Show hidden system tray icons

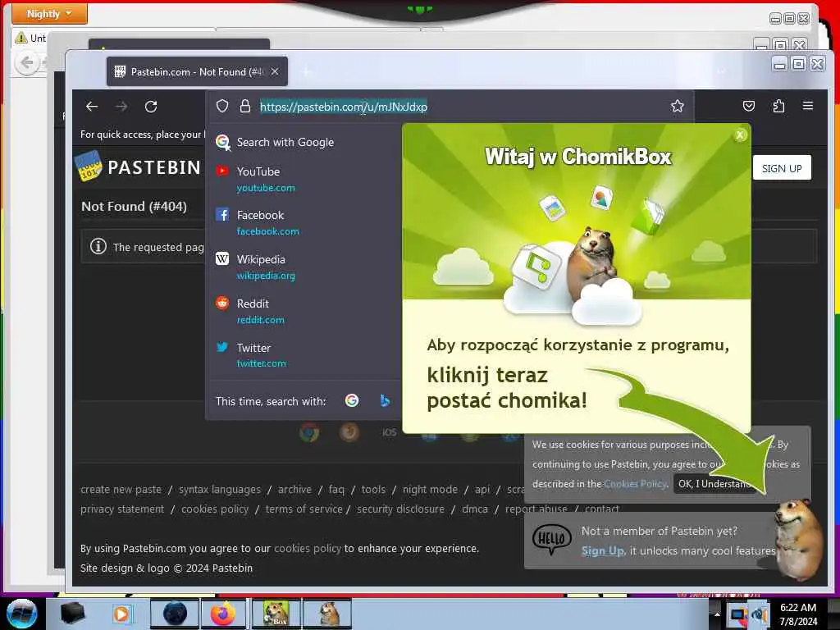pyautogui.click(x=717, y=614)
